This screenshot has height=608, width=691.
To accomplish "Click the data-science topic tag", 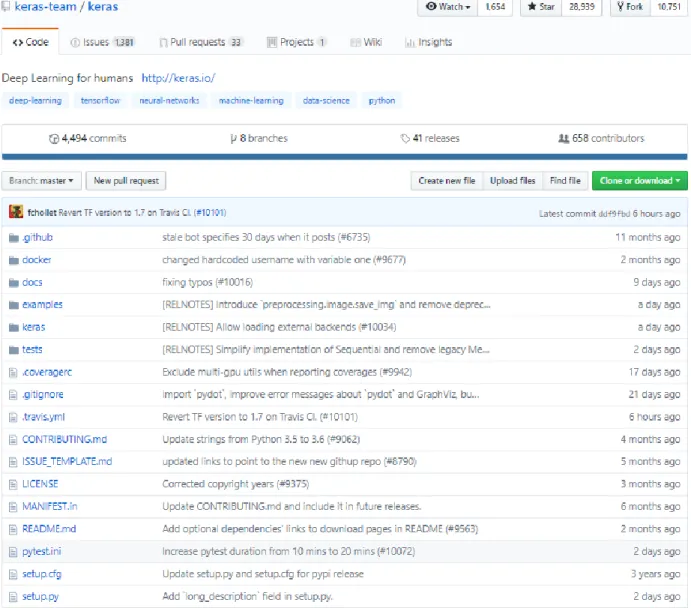I will tap(326, 100).
